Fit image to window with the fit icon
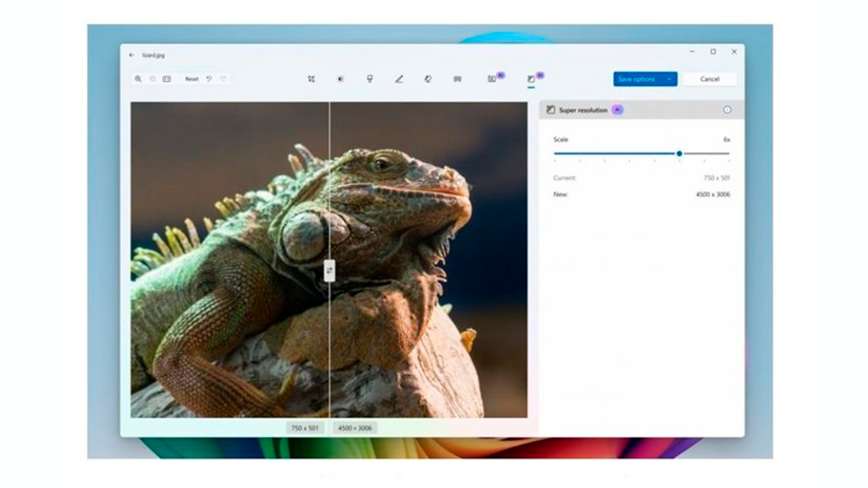Image resolution: width=868 pixels, height=488 pixels. click(167, 79)
